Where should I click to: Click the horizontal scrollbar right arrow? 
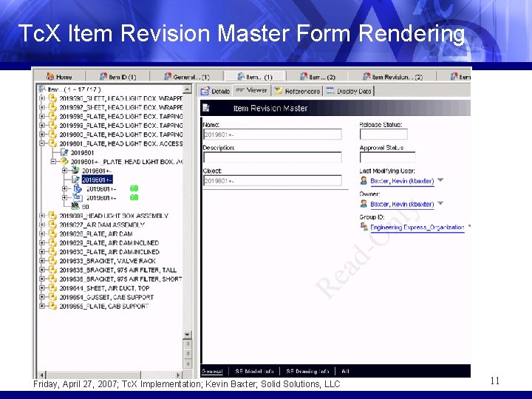(178, 375)
